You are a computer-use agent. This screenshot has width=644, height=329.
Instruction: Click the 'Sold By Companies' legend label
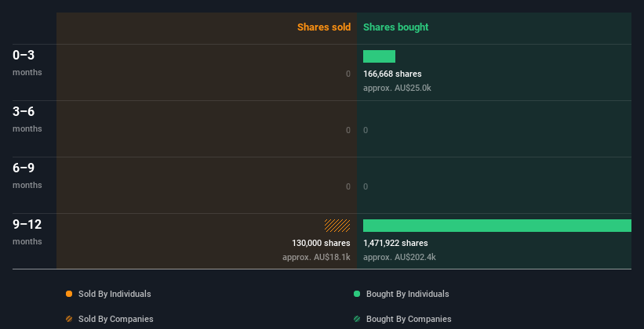116,319
